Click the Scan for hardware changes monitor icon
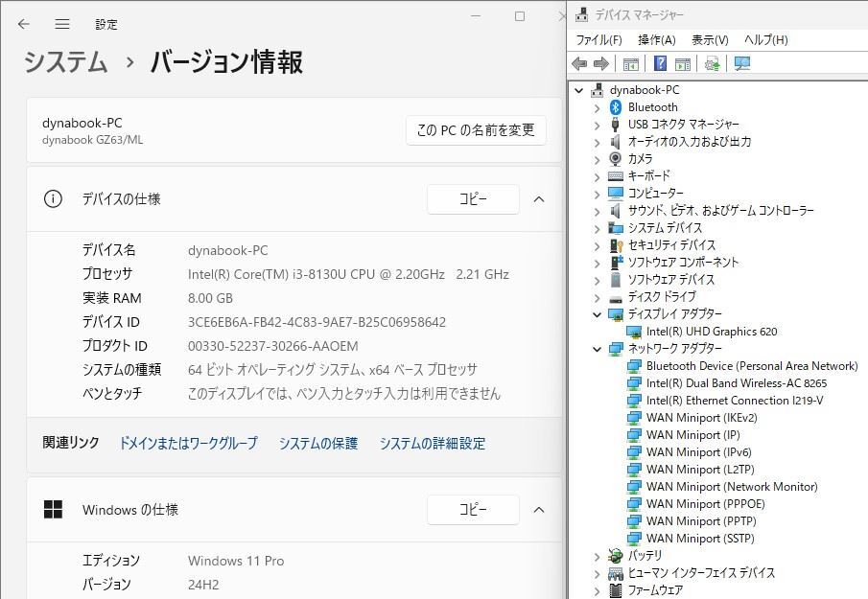This screenshot has height=599, width=868. (742, 63)
